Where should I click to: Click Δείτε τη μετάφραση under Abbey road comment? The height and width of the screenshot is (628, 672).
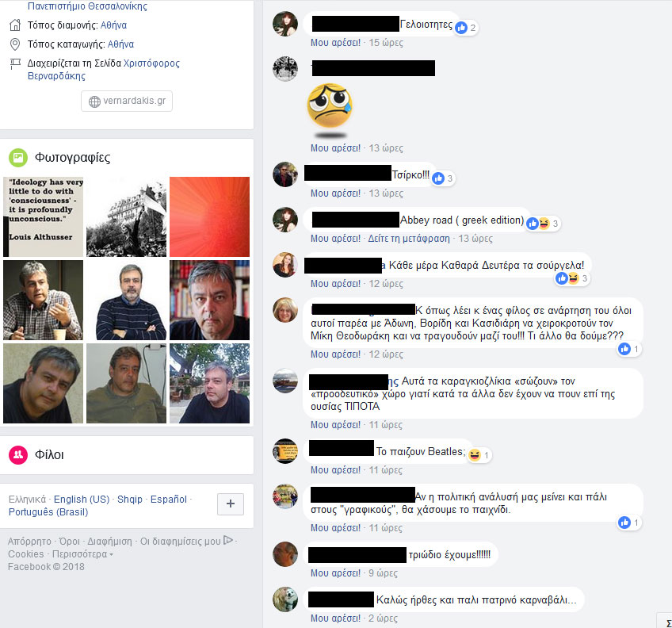(409, 239)
